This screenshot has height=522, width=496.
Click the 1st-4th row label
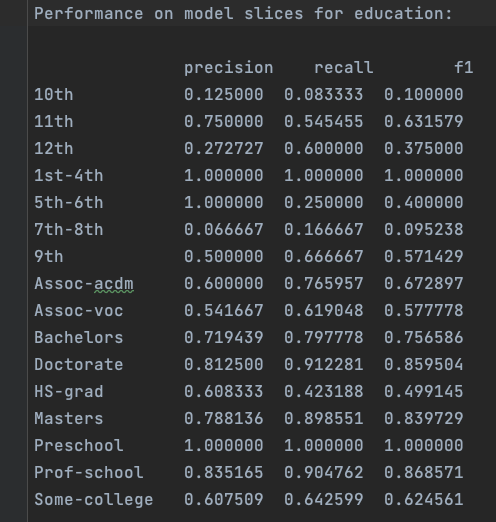click(69, 176)
